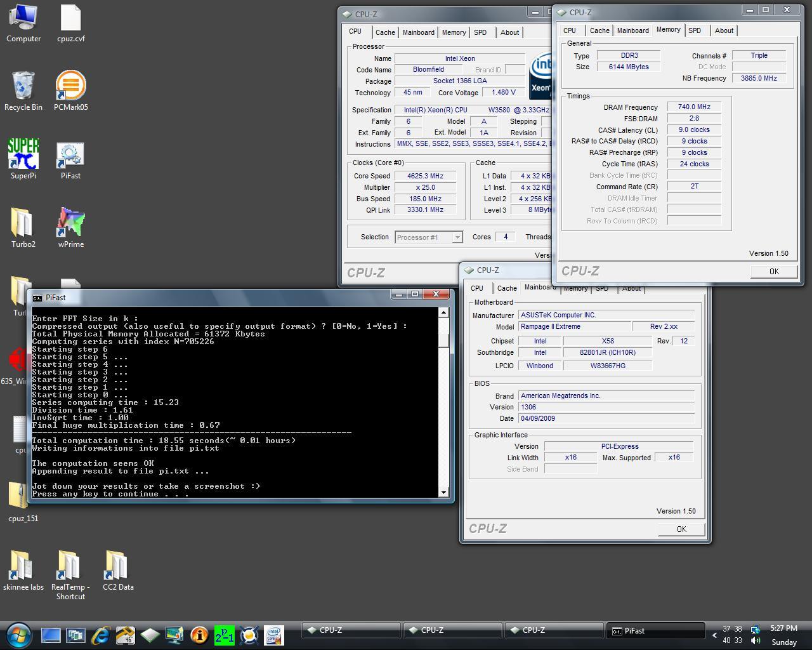Select the Turbo2 folder
Viewport: 812px width, 650px height.
[23, 229]
